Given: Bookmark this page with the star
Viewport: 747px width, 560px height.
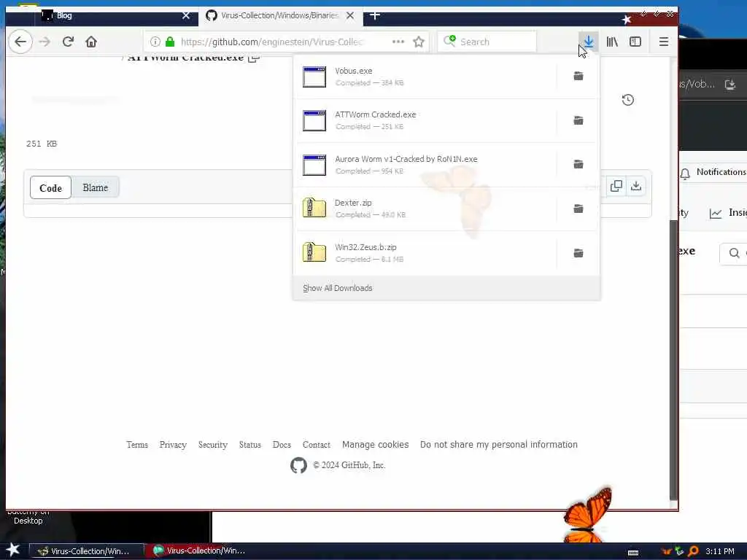Looking at the screenshot, I should [419, 42].
